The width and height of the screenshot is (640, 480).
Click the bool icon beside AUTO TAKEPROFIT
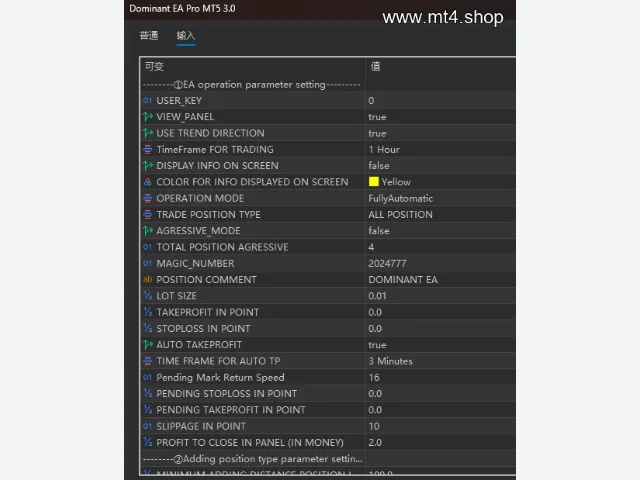tap(147, 345)
